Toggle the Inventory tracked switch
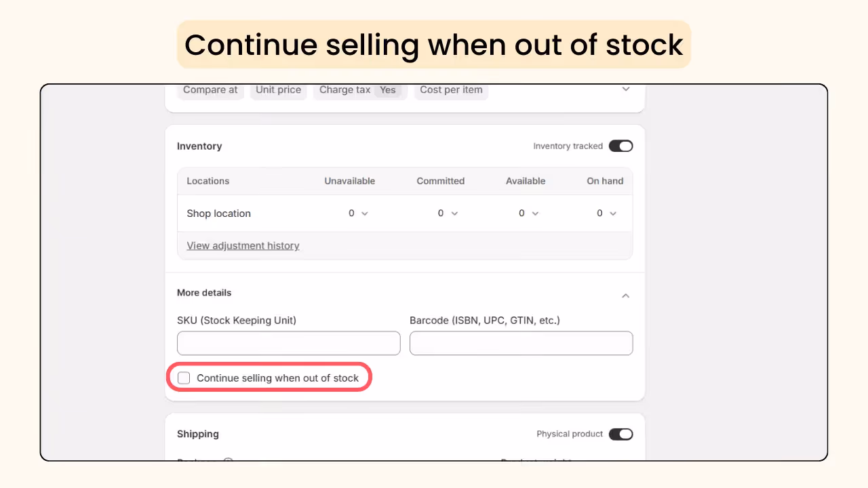The width and height of the screenshot is (868, 488). click(620, 146)
